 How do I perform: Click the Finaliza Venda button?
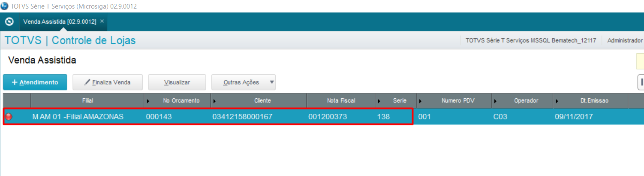[x=108, y=82]
